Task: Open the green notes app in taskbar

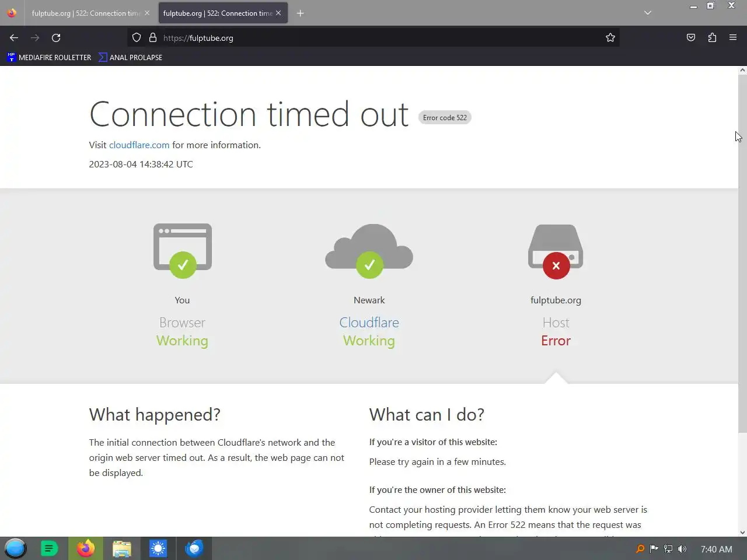Action: tap(50, 548)
